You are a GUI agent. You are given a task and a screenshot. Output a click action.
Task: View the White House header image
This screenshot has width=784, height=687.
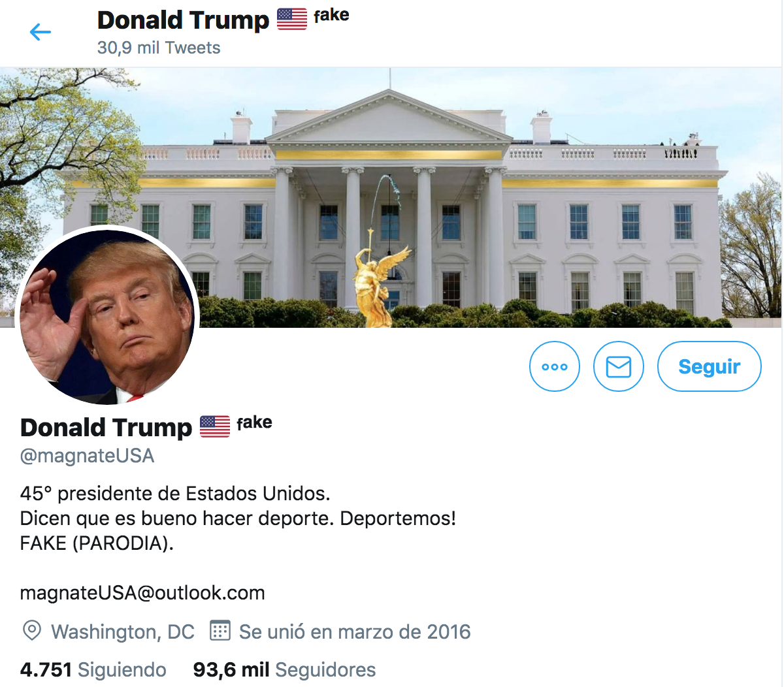(x=392, y=197)
